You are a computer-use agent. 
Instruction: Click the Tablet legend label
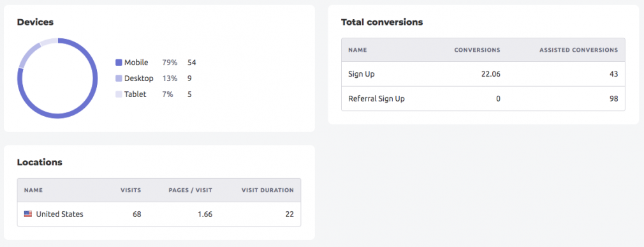click(x=136, y=94)
